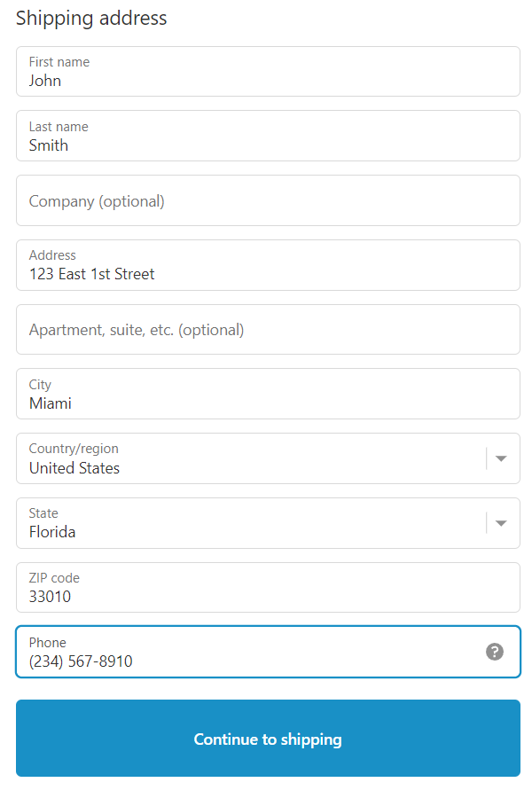Click the Address field with 123 East 1st Street
Viewport: 532px width, 798px height.
click(268, 265)
